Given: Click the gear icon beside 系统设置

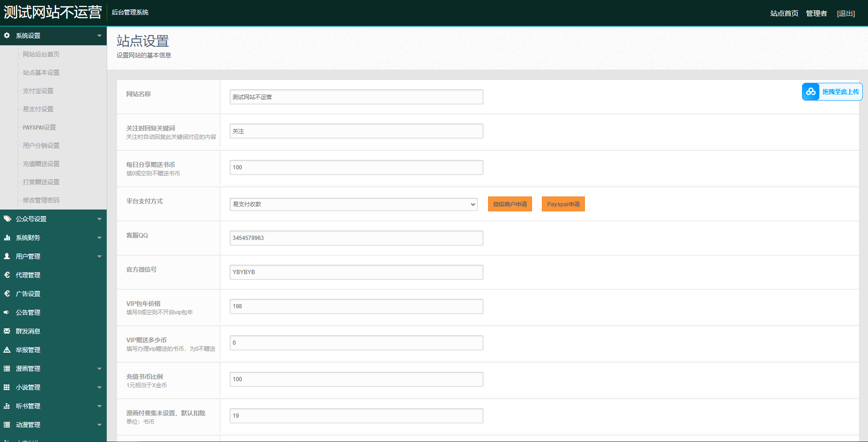Looking at the screenshot, I should tap(7, 36).
